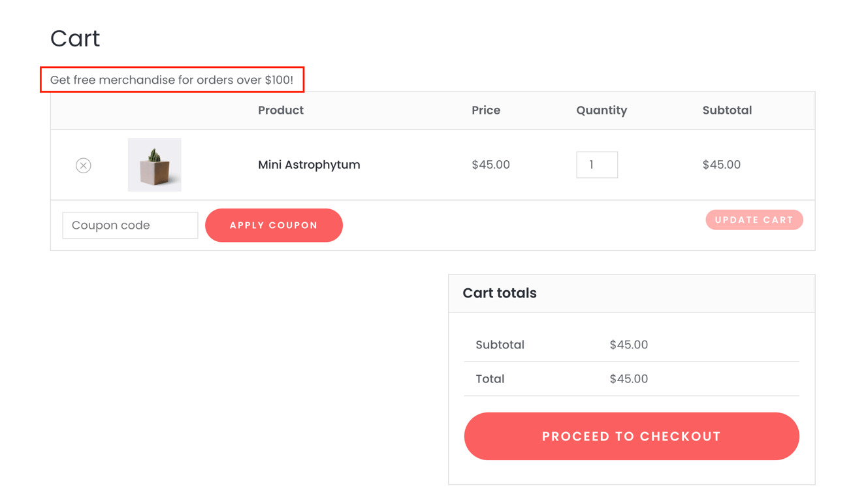Click the Price column header

click(x=486, y=110)
